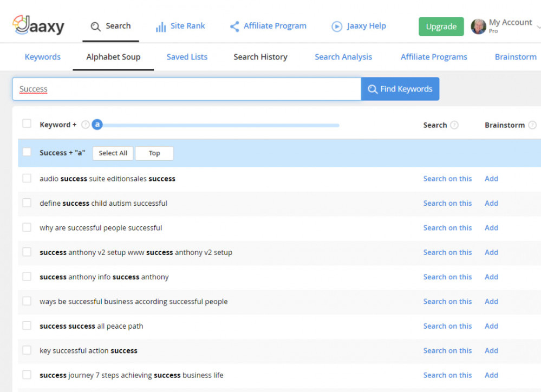
Task: Add 'success success all peace path' to Brainstorm
Action: click(x=491, y=326)
